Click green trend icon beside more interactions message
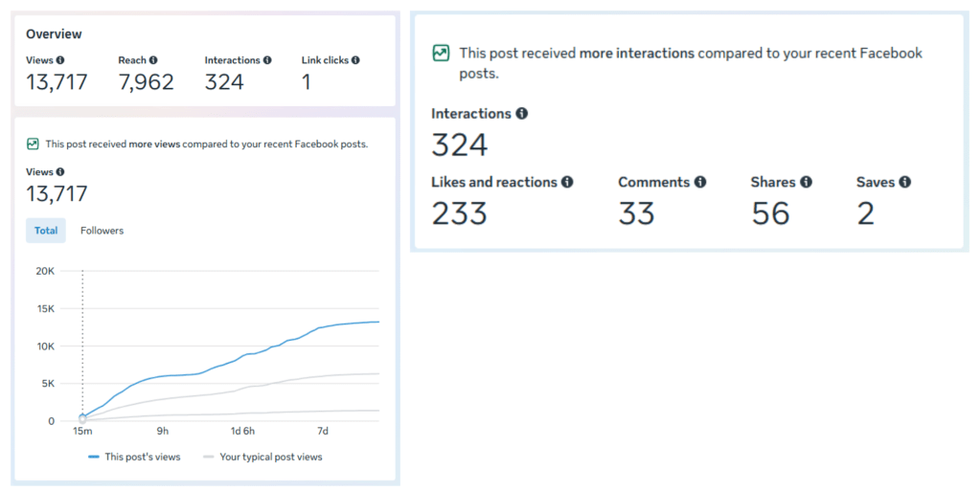This screenshot has height=491, width=980. [441, 54]
